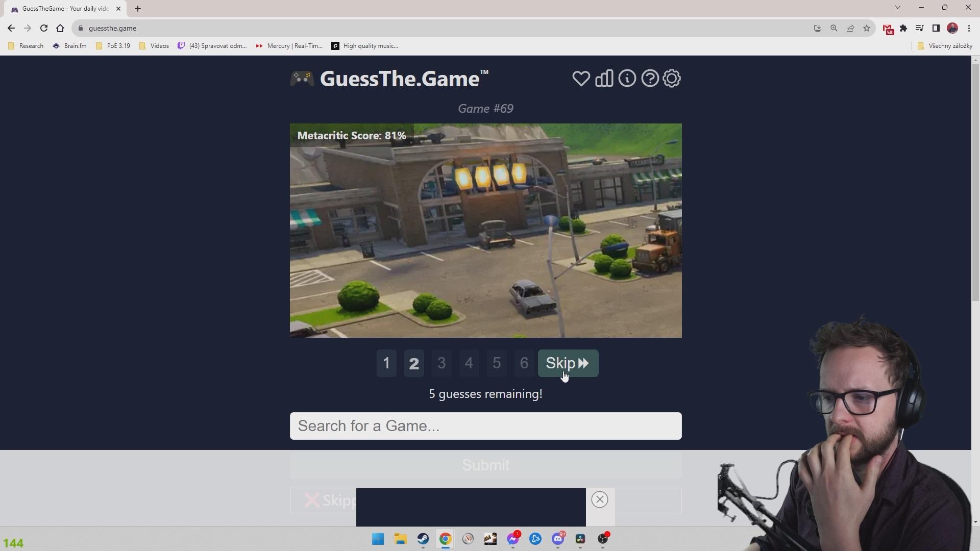
Task: Toggle the browser side panel icon
Action: (x=936, y=28)
